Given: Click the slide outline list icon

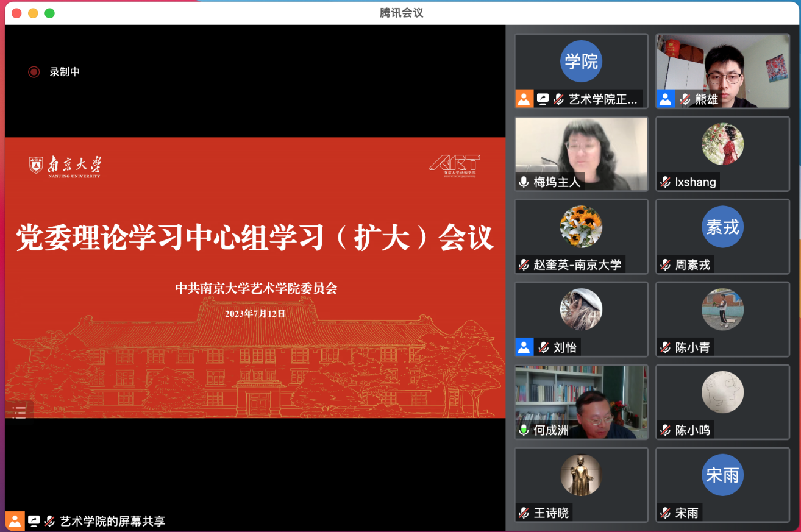Looking at the screenshot, I should click(20, 412).
